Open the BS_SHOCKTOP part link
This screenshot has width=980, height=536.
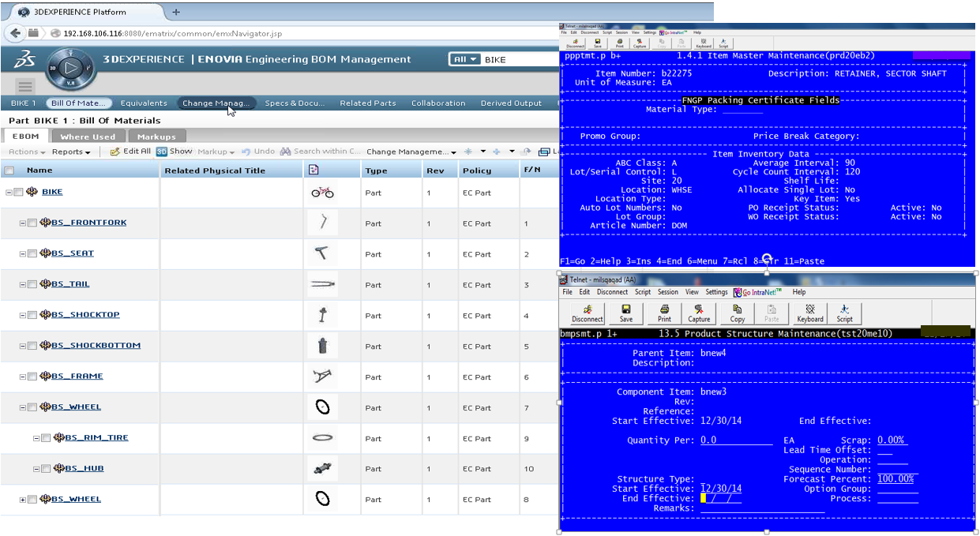point(85,315)
